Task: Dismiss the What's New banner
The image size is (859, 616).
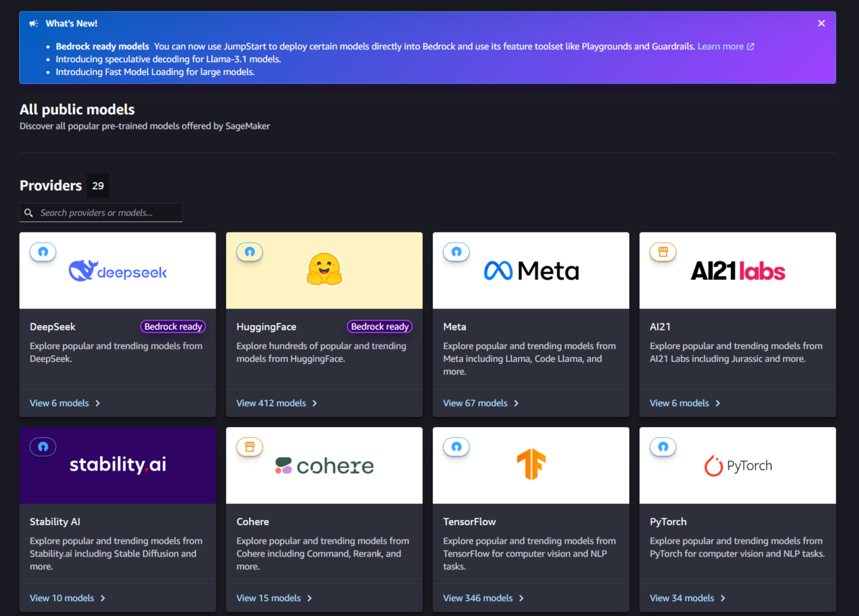Action: click(821, 24)
